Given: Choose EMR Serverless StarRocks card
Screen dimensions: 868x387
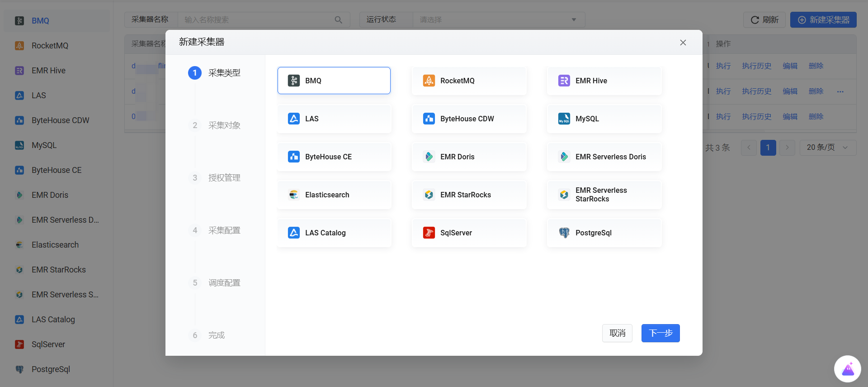Looking at the screenshot, I should click(604, 195).
